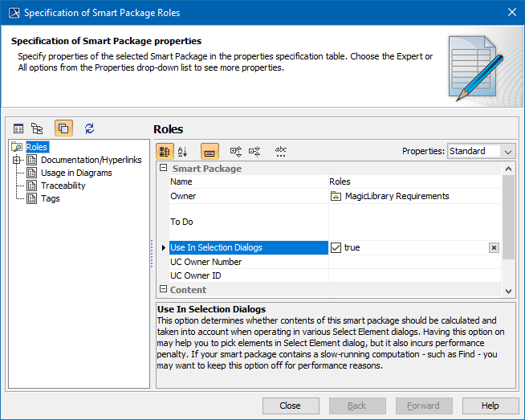Reset Use In Selection Dialogs with x button

tap(494, 247)
